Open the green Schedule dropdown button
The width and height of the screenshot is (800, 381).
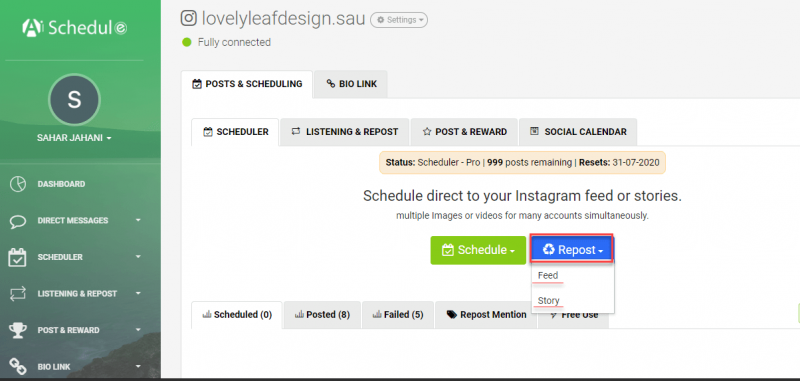[478, 250]
